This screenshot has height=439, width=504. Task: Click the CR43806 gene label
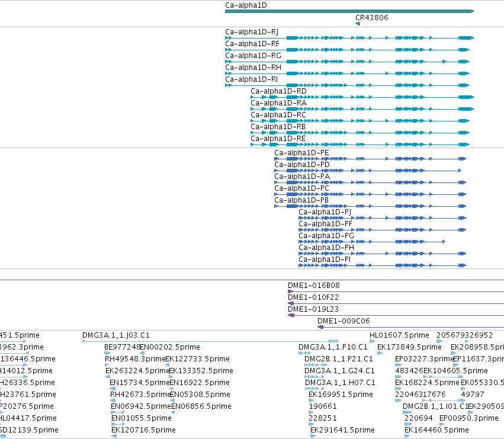coord(371,18)
